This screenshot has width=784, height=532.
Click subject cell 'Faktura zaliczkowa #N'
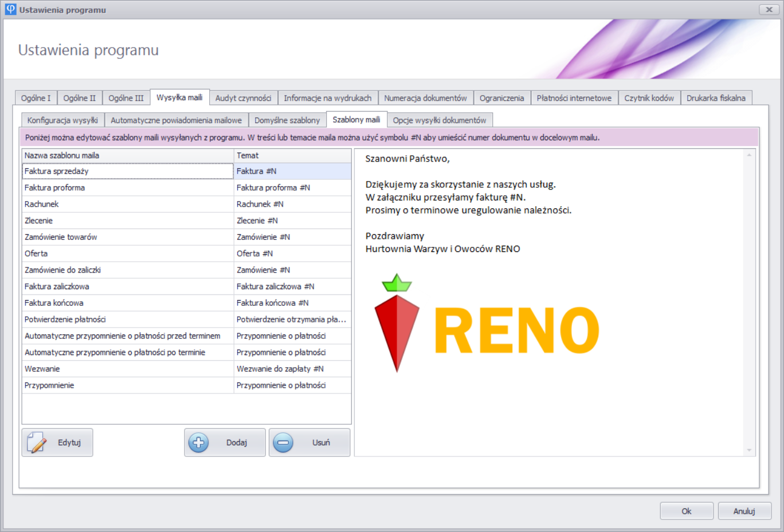click(292, 286)
